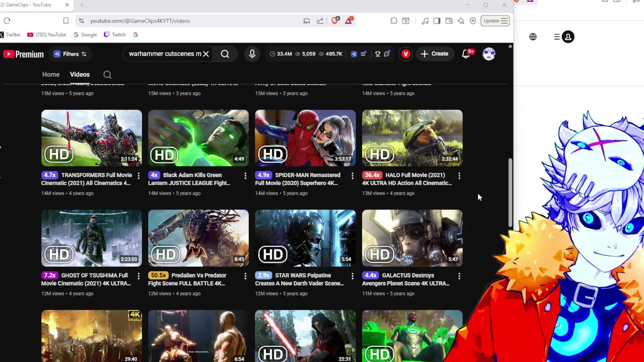Viewport: 644px width, 362px height.
Task: Open options menu for TRANSFORMERS video
Action: (x=138, y=175)
